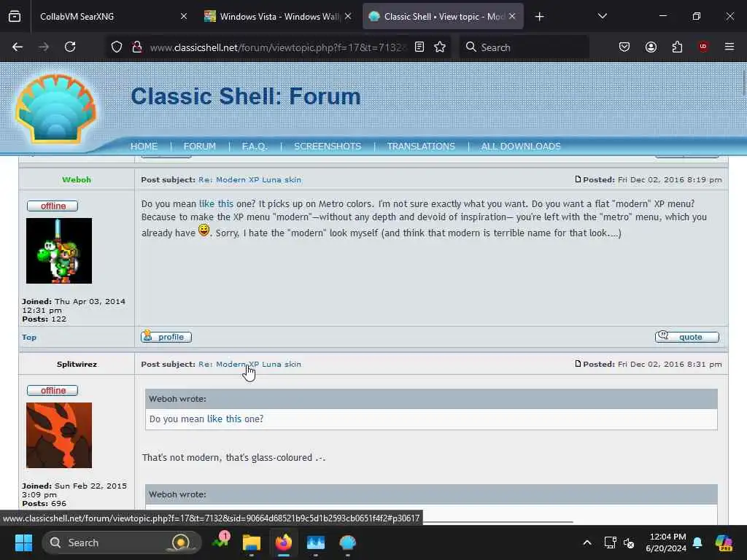Open the Firefox hamburger application menu
The image size is (747, 560).
[x=729, y=47]
